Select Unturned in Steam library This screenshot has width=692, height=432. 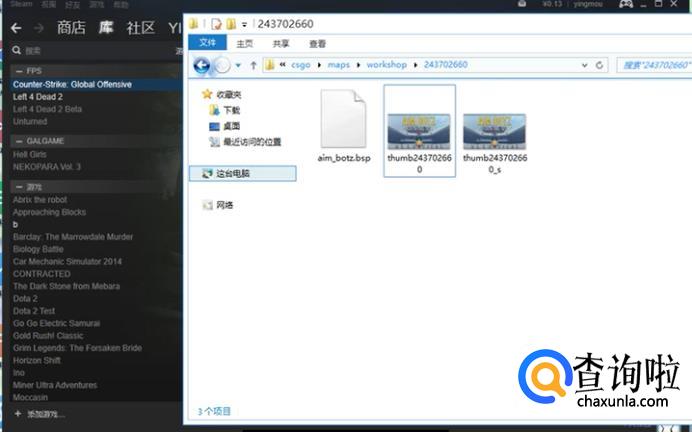pyautogui.click(x=30, y=121)
